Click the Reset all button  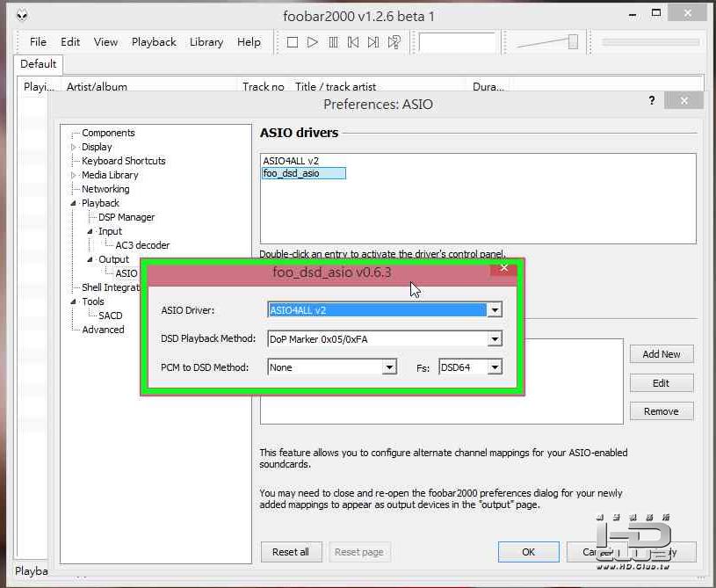(x=291, y=552)
